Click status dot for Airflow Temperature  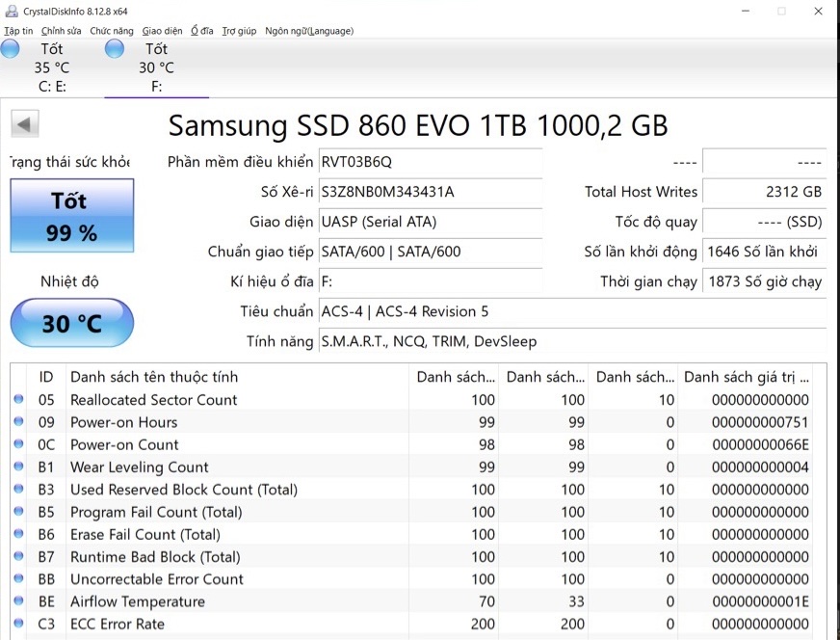[18, 600]
